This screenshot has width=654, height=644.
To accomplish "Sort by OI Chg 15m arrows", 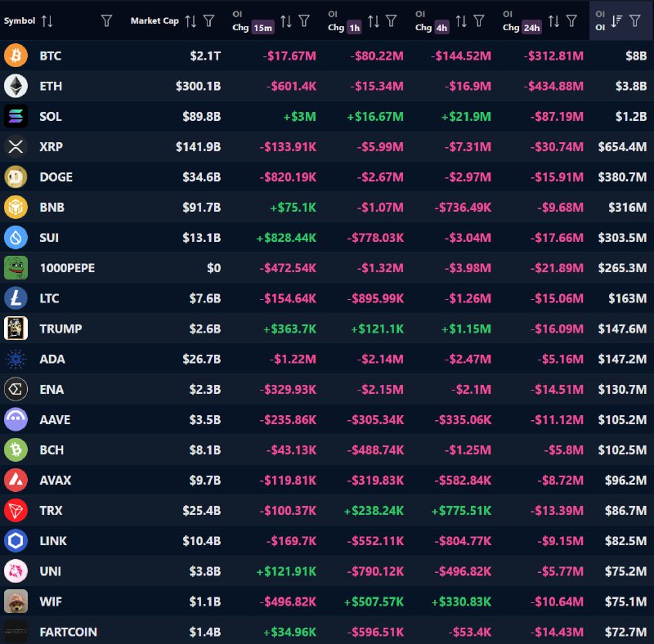I will 286,21.
